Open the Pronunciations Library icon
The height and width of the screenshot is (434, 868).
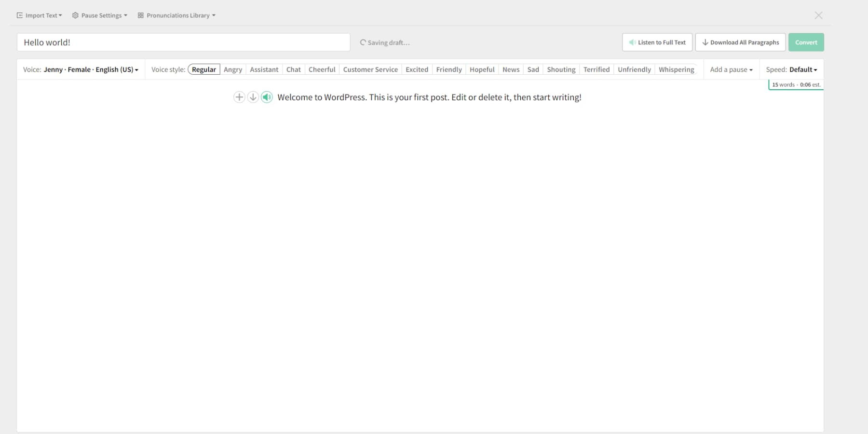140,15
